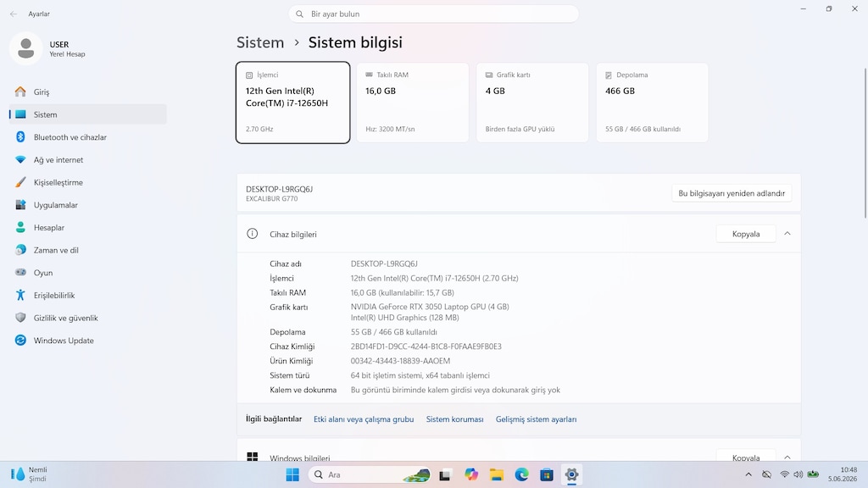
Task: Click the Oyun controller icon
Action: [x=20, y=272]
